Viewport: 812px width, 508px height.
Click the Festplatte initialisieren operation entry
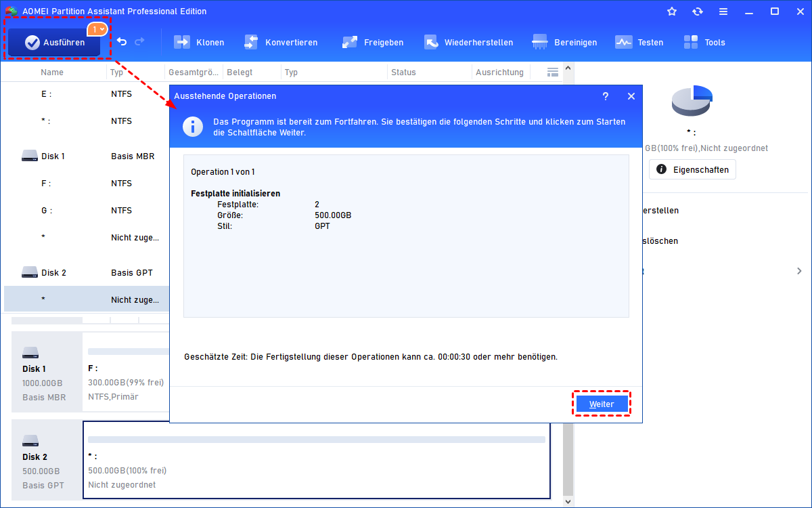(235, 194)
